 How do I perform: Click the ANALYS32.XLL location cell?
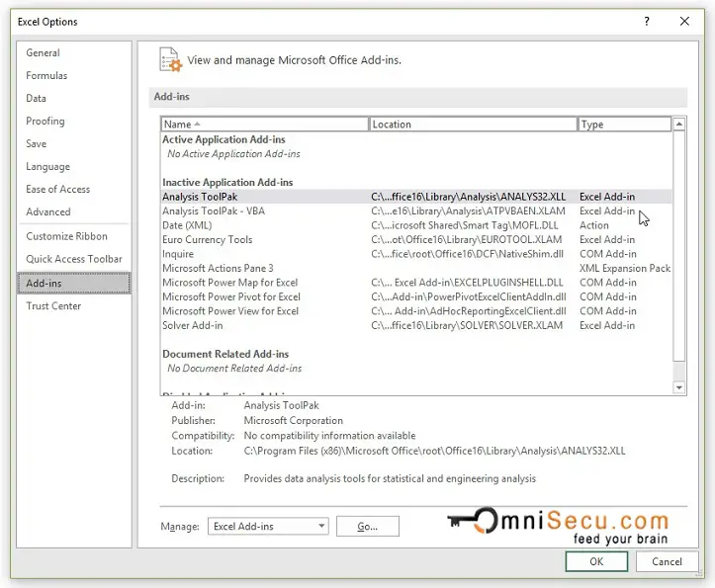[469, 197]
